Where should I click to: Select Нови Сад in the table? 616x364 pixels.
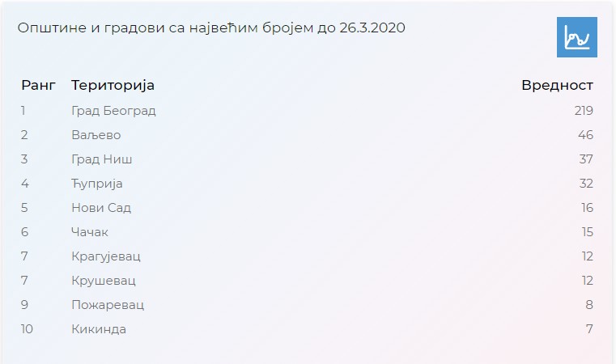pos(101,208)
